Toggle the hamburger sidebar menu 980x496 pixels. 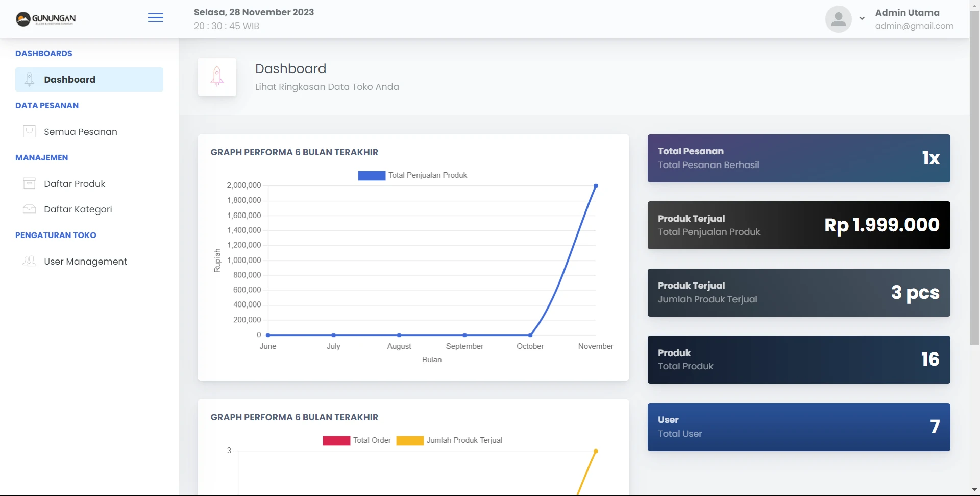156,18
